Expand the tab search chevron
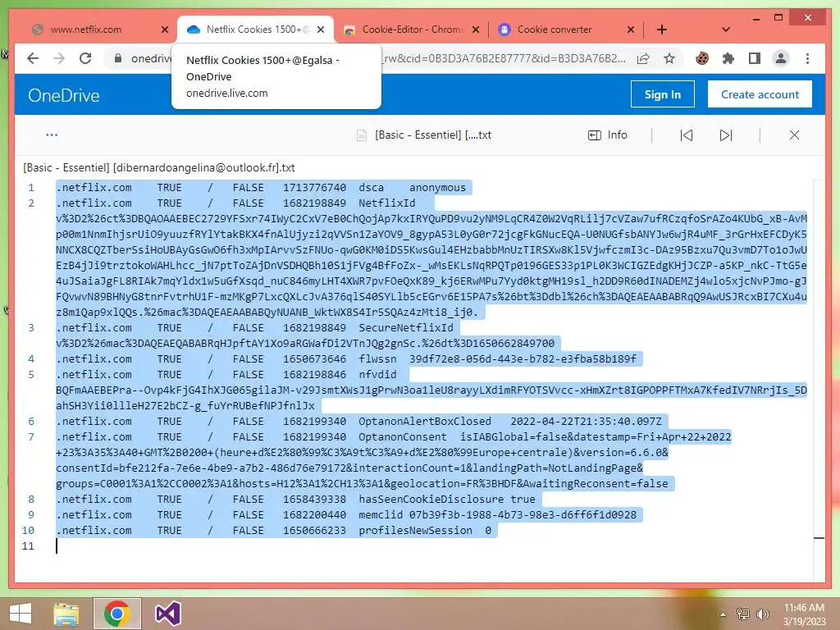 pos(725,30)
